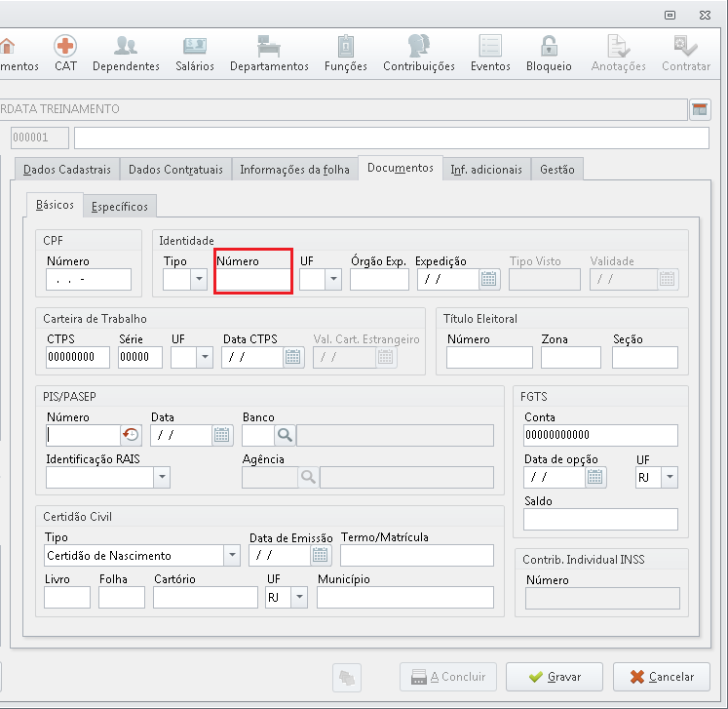Switch to Gestão tab
Viewport: 728px width, 709px height.
(557, 170)
